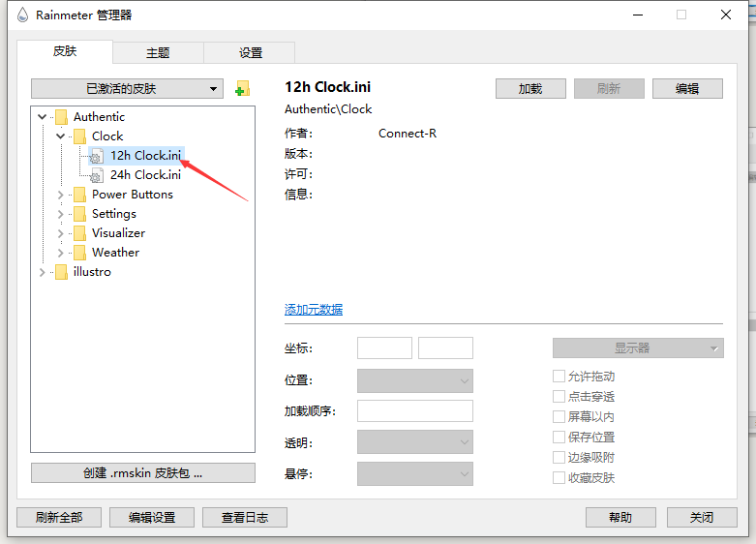Click the Authentic\Clock path text
This screenshot has height=544, width=756.
tap(328, 109)
